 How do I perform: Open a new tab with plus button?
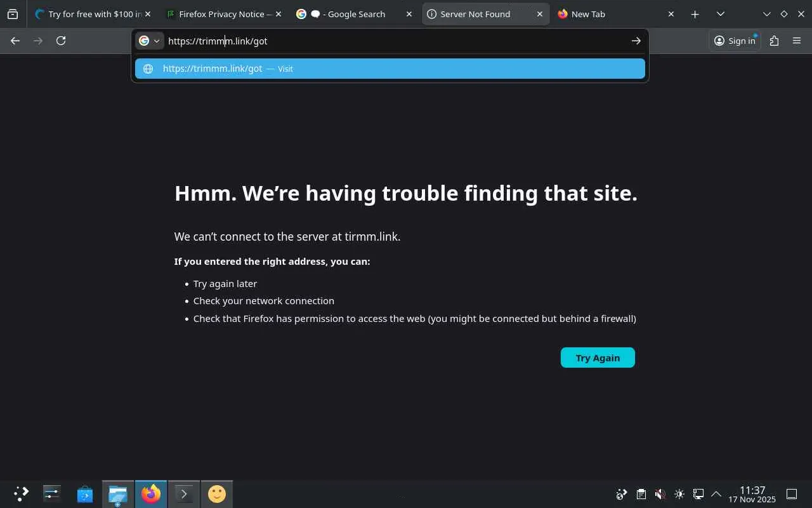coord(695,14)
